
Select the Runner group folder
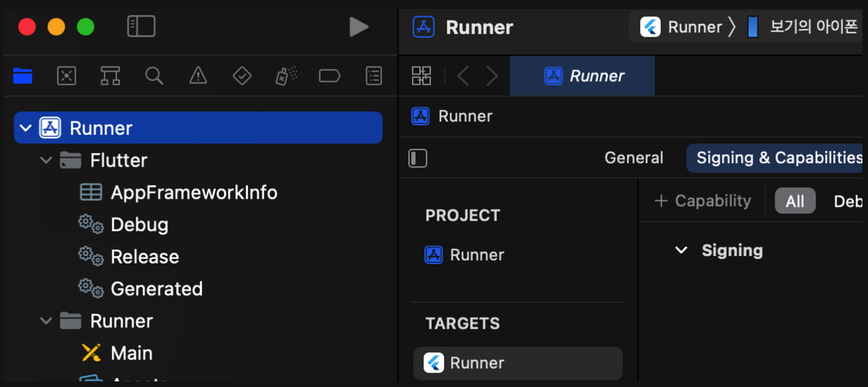pyautogui.click(x=121, y=321)
